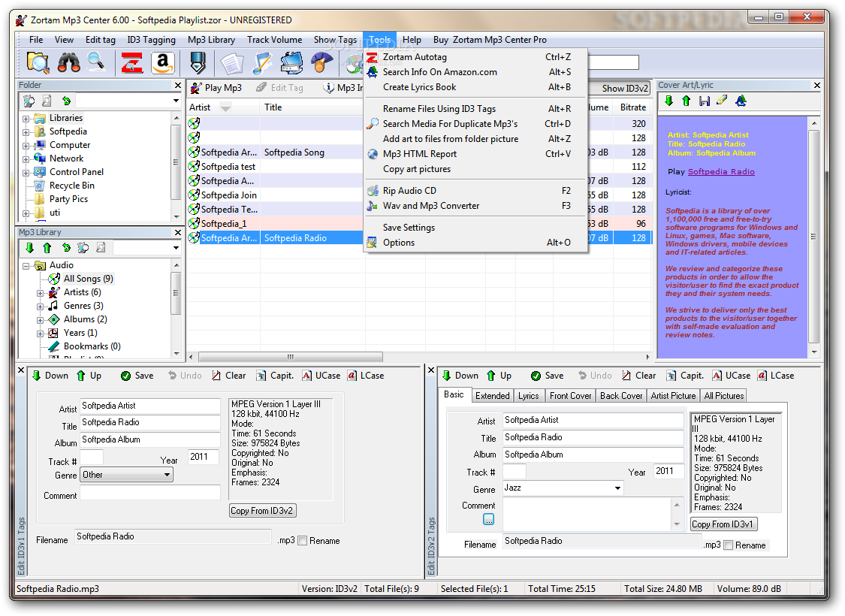Enable the Rename checkbox in ID3v1 panel
The height and width of the screenshot is (616, 845).
(302, 541)
